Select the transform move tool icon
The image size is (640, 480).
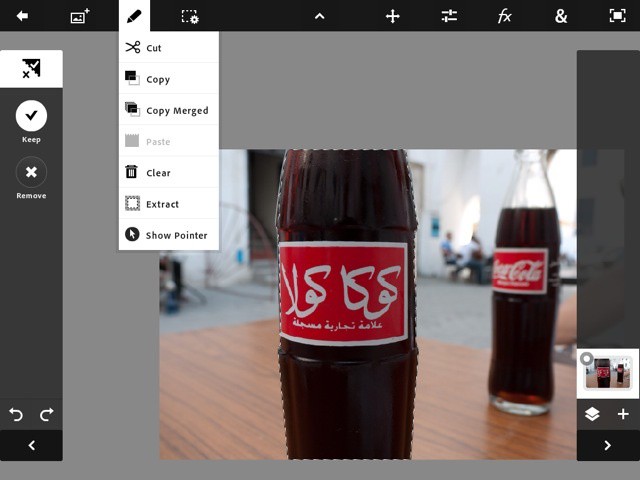coord(393,16)
